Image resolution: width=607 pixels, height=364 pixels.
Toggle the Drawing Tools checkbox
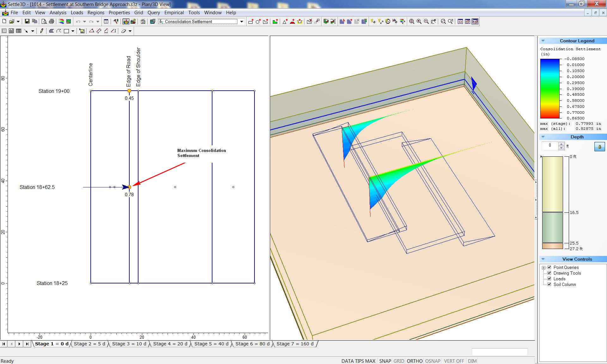(549, 273)
